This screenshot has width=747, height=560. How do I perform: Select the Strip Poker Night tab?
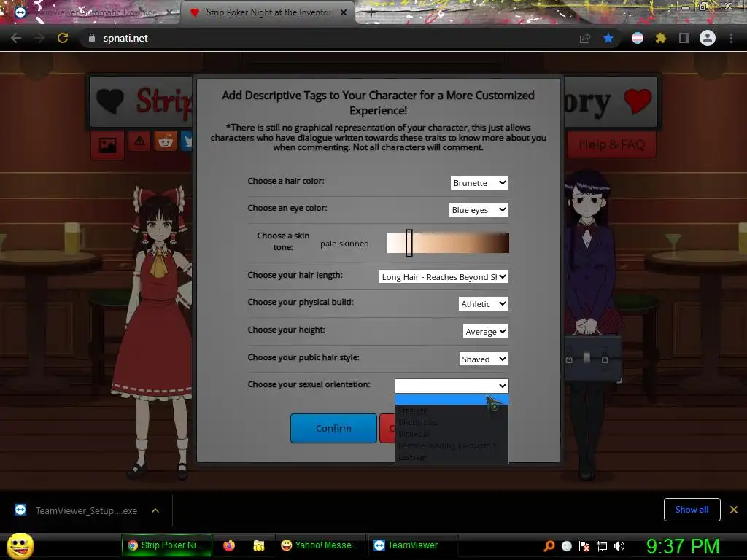coord(268,12)
